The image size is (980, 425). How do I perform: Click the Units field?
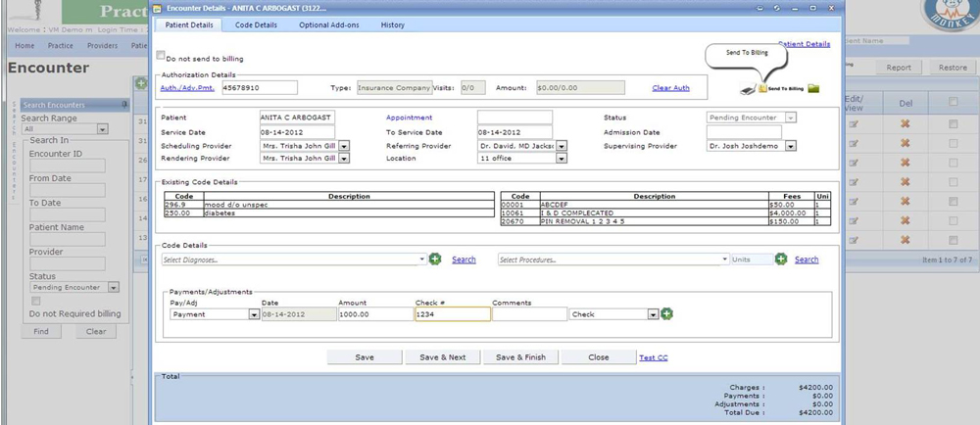coord(752,259)
